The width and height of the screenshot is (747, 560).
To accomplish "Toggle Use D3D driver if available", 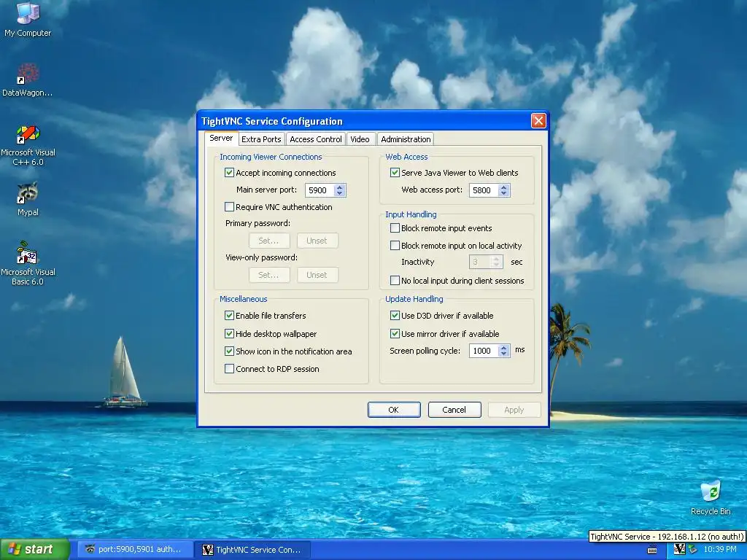I will 395,316.
